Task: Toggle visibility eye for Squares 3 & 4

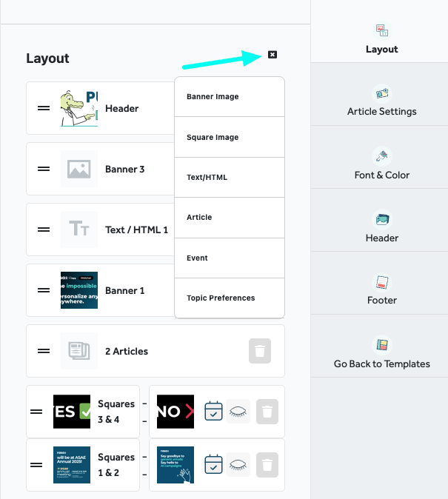Action: click(238, 412)
